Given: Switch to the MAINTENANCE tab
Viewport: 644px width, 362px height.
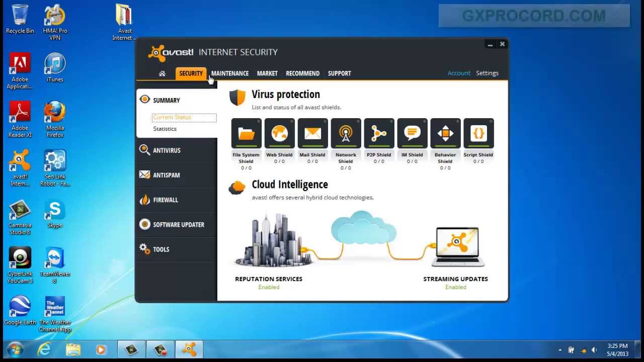Looking at the screenshot, I should tap(230, 73).
